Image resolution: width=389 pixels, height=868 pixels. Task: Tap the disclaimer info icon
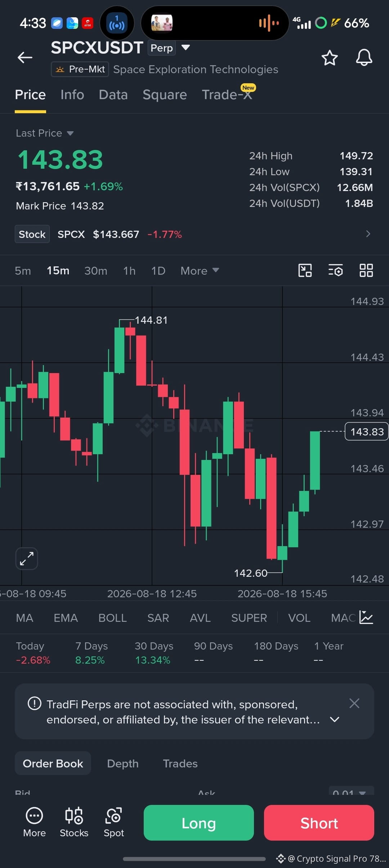35,703
